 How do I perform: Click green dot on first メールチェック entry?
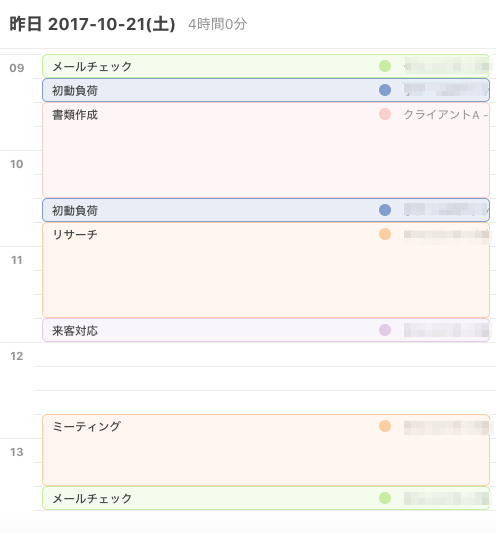click(x=385, y=66)
